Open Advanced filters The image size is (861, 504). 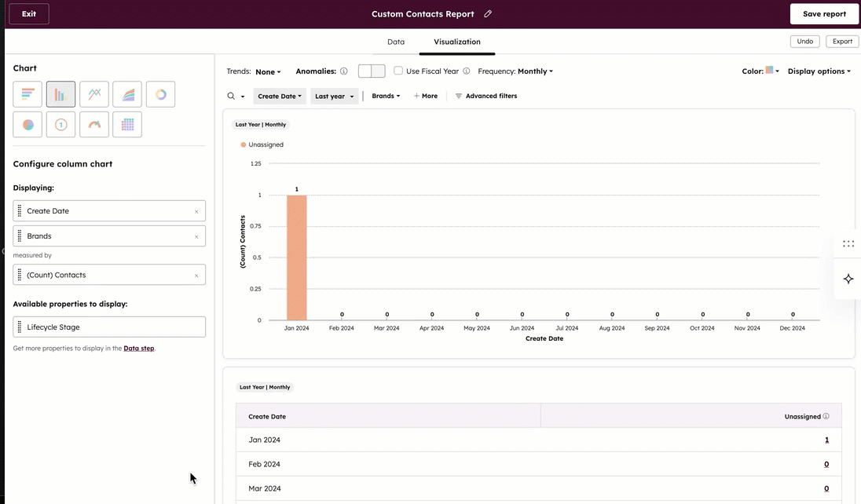491,96
